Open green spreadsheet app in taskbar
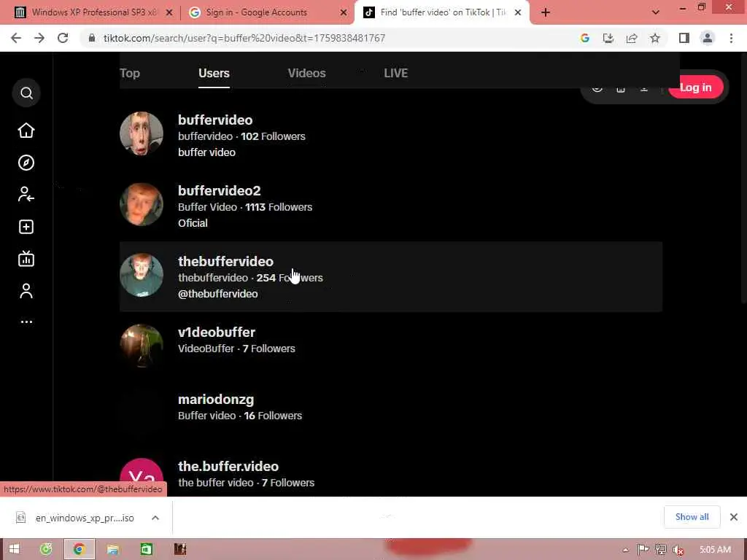 click(146, 550)
